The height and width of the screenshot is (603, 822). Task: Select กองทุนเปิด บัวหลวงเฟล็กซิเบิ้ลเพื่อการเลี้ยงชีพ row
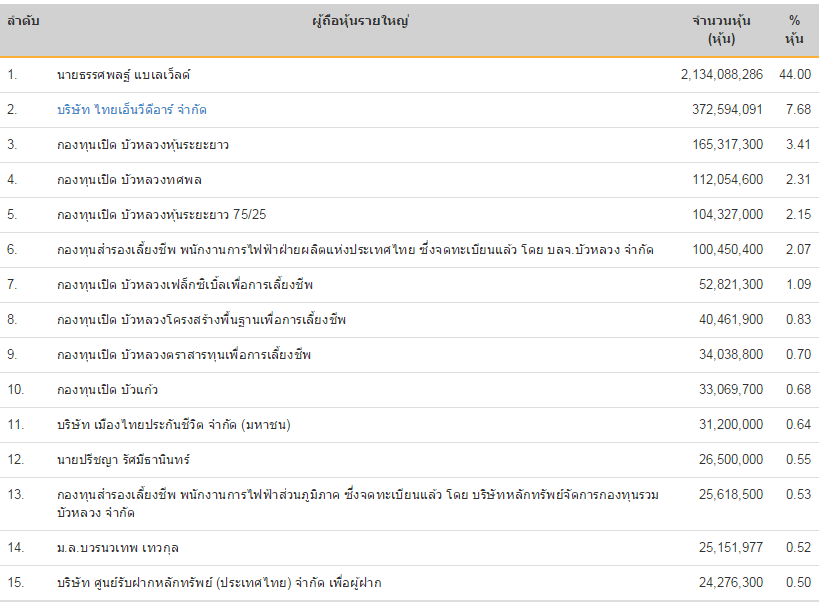[409, 285]
